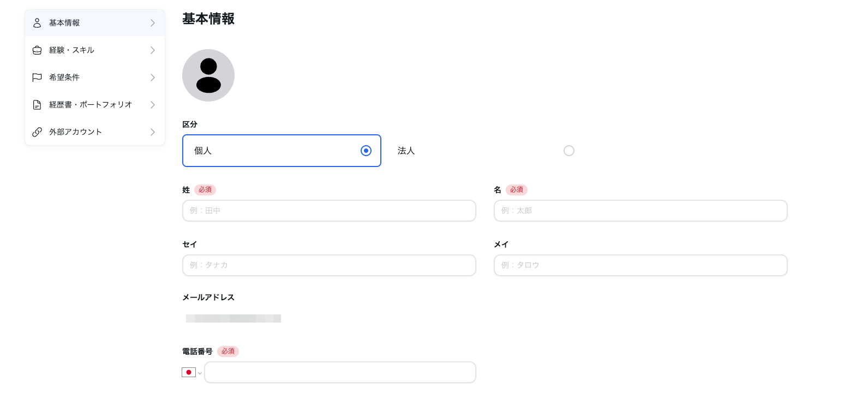
Task: Click the document icon beside 経歴書・ポートフォリオ
Action: click(x=37, y=105)
